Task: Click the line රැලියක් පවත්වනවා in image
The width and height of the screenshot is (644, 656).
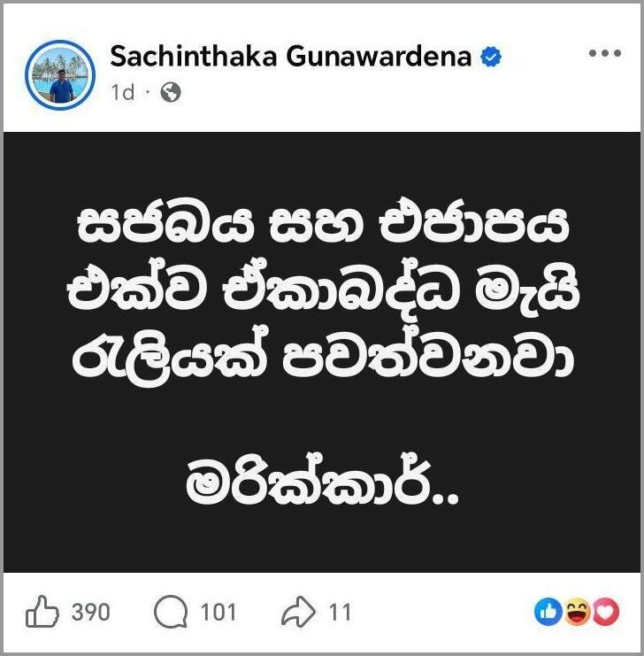Action: [323, 355]
